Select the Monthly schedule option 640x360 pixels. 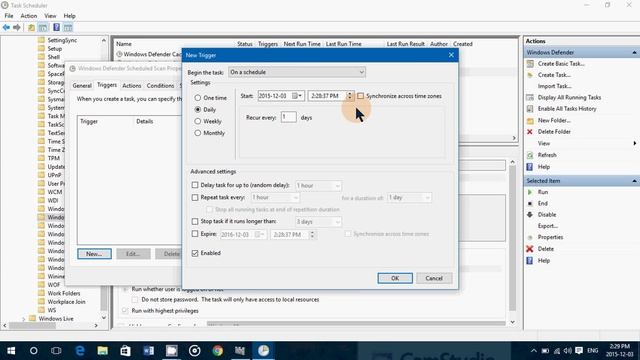click(198, 133)
